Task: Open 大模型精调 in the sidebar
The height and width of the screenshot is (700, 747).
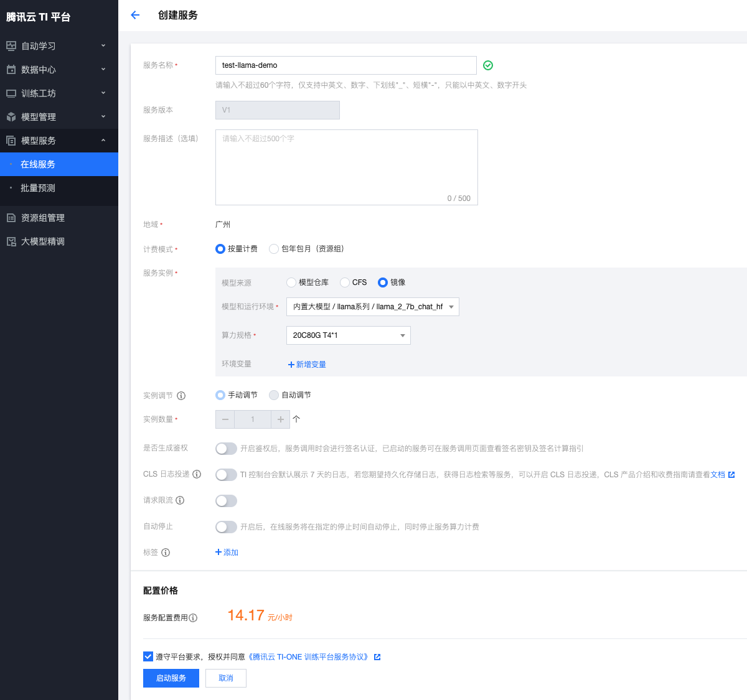Action: [x=43, y=241]
